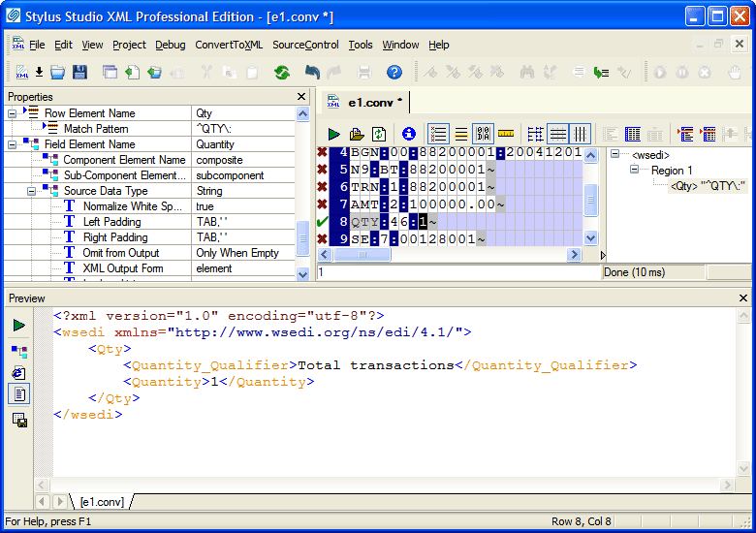Click the New XML document icon
Image resolution: width=756 pixels, height=533 pixels.
point(21,73)
